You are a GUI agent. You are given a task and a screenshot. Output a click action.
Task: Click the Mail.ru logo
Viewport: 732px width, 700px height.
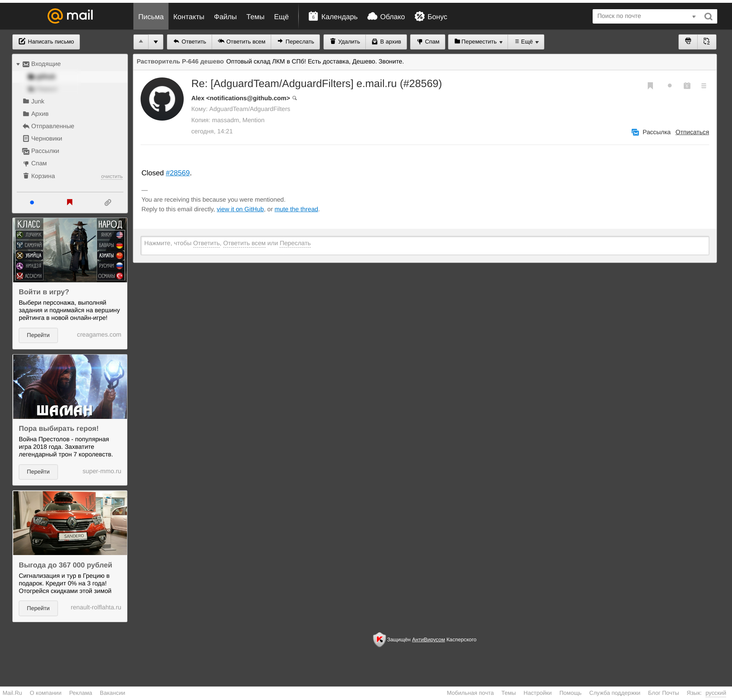(x=70, y=16)
